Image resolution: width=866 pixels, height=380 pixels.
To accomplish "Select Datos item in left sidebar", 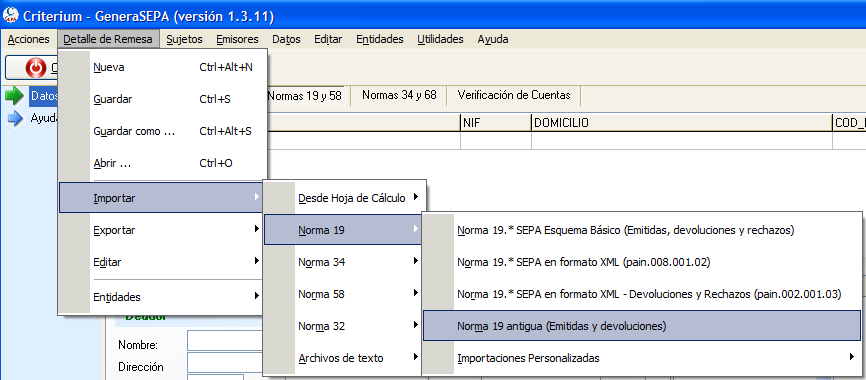I will tap(44, 96).
